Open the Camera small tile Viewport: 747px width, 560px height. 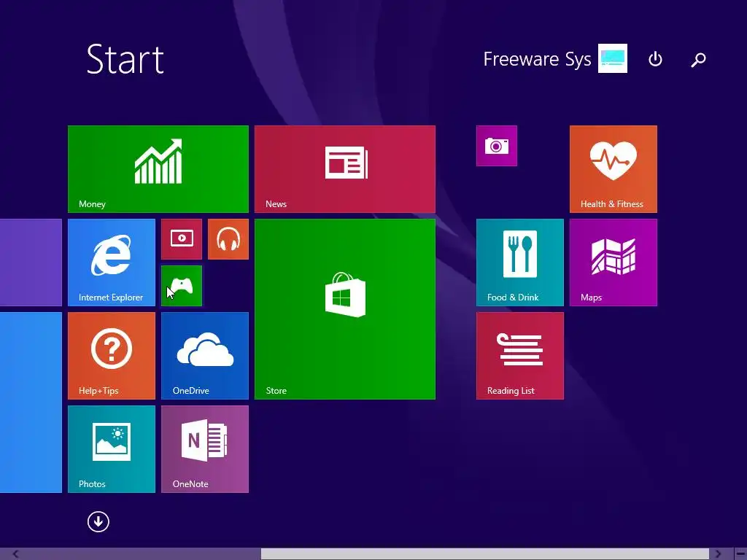click(496, 146)
